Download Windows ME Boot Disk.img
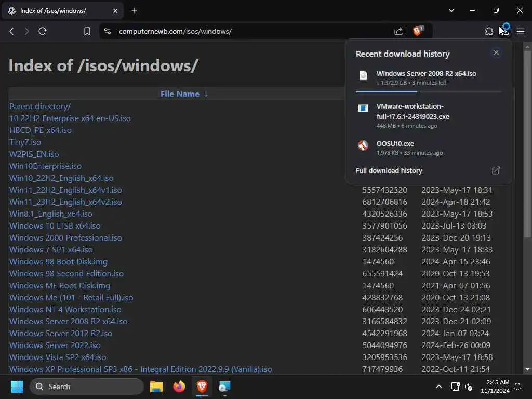This screenshot has height=399, width=532. point(60,285)
